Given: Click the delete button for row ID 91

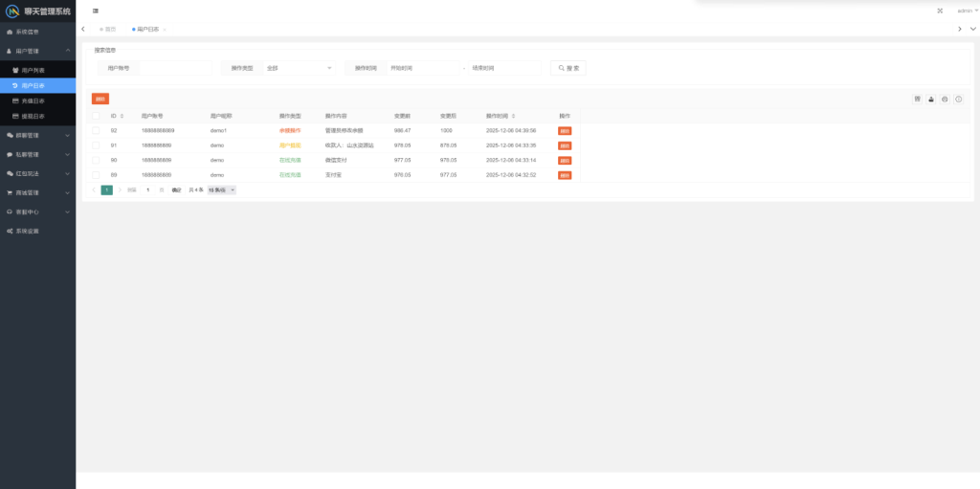Looking at the screenshot, I should 565,145.
